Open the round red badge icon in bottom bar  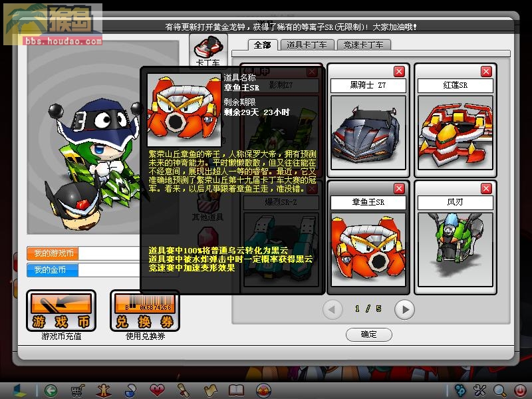(x=263, y=390)
